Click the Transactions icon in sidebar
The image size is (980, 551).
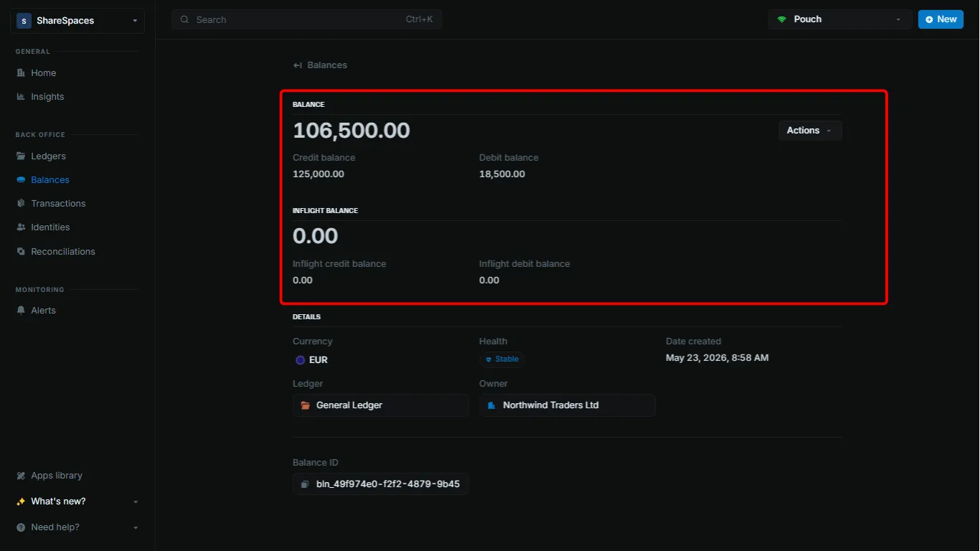tap(21, 204)
